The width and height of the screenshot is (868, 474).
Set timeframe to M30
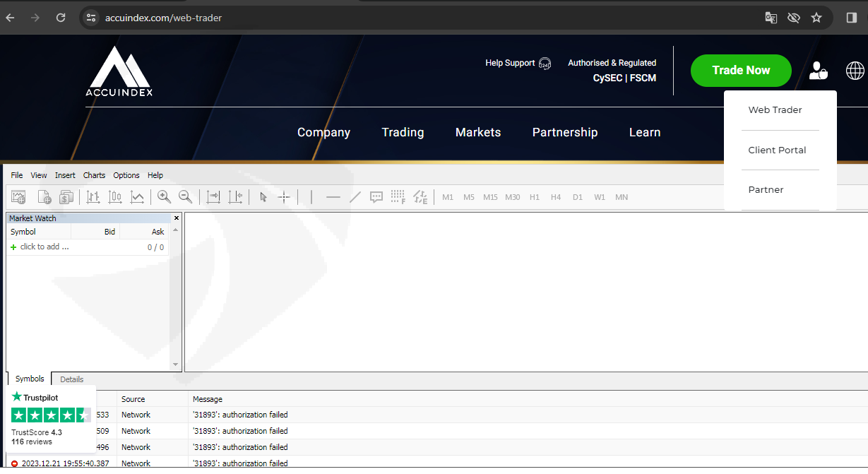coord(513,197)
